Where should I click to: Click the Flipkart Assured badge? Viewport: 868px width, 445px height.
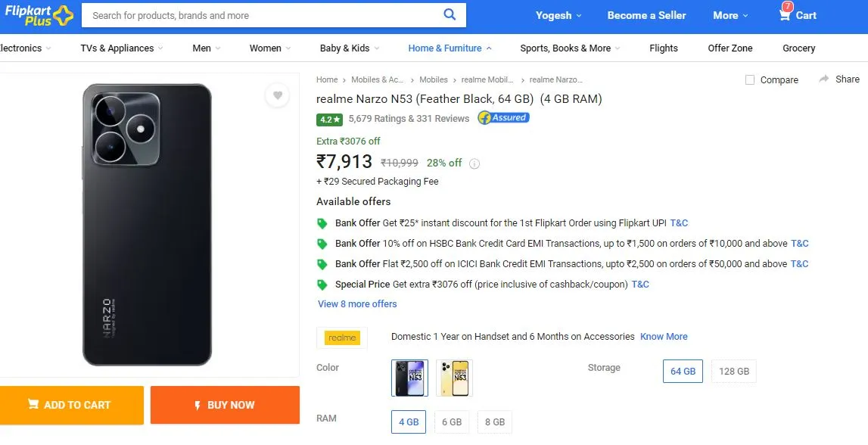[x=503, y=118]
